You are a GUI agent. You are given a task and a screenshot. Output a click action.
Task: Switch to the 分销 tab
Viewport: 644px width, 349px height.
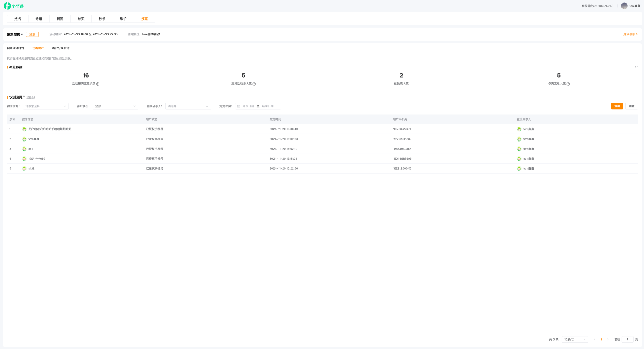(39, 19)
